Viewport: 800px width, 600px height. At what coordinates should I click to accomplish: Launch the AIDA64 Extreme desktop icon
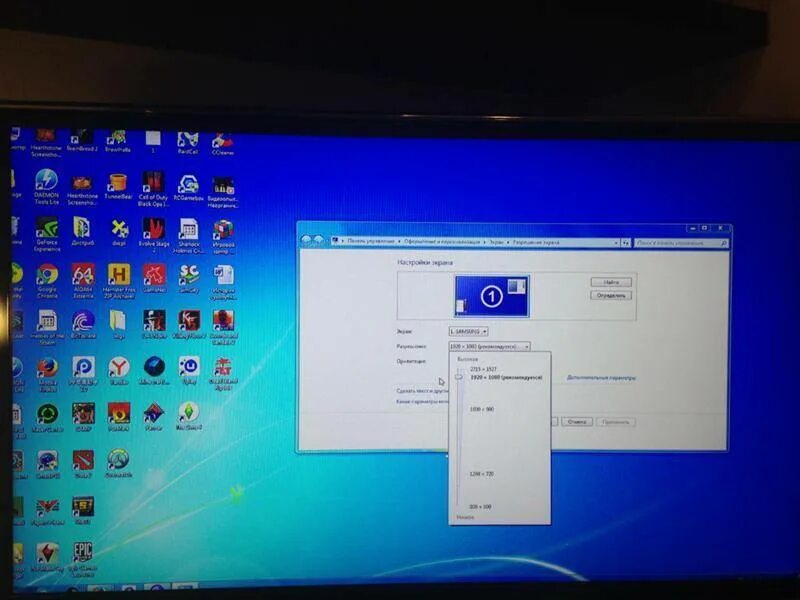pos(83,281)
